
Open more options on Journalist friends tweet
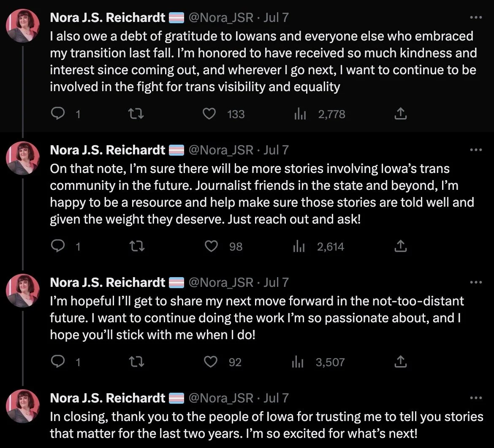475,150
